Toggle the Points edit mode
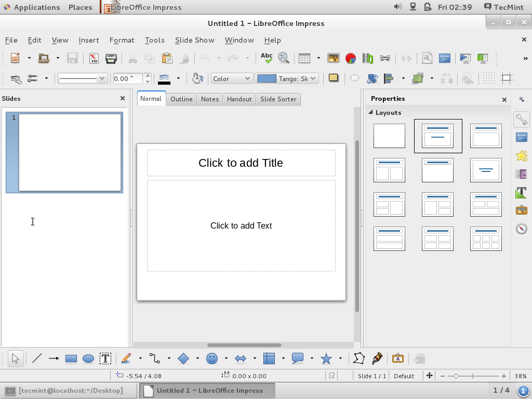 click(x=359, y=358)
